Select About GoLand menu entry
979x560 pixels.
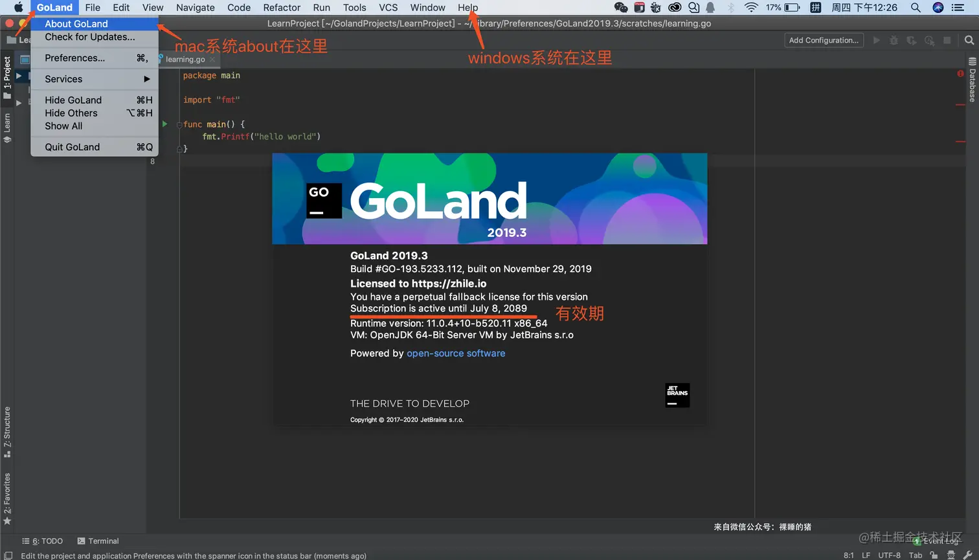(x=95, y=24)
